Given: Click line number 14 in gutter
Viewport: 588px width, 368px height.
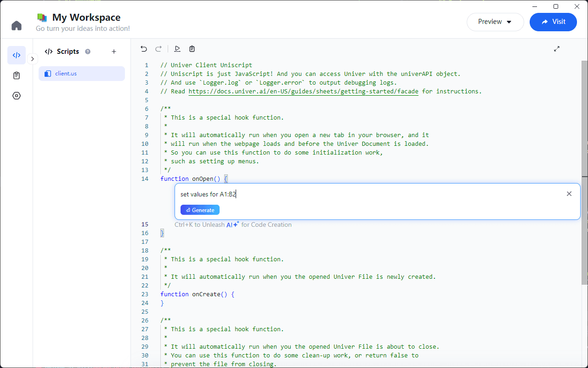Looking at the screenshot, I should [145, 178].
